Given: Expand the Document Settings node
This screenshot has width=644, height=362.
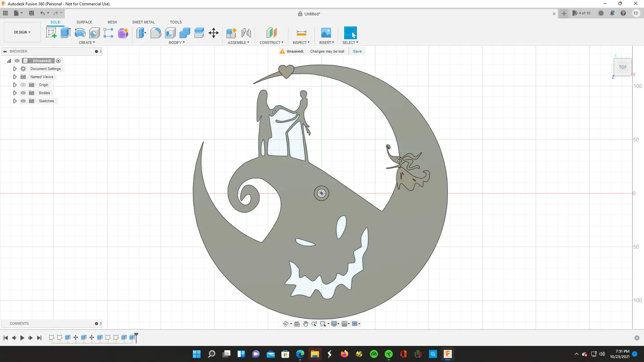Looking at the screenshot, I should [x=15, y=69].
